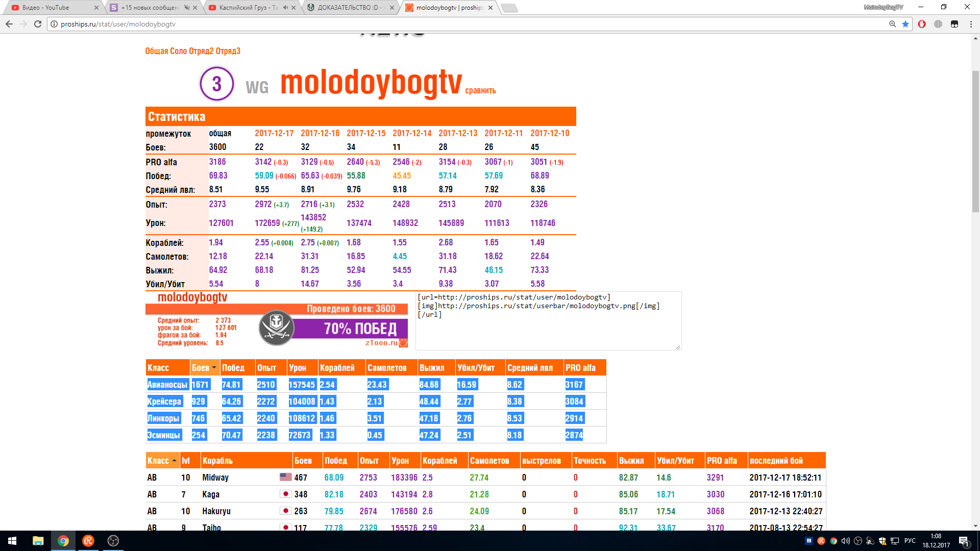Open the volume control in system tray
The width and height of the screenshot is (980, 551).
click(846, 541)
